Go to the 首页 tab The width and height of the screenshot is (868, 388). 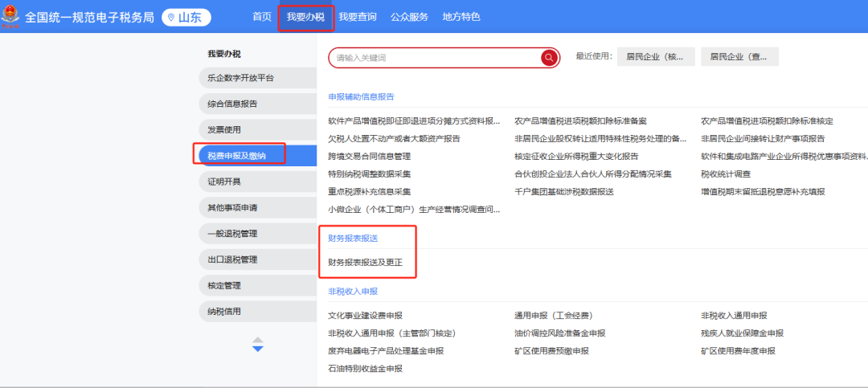click(262, 17)
